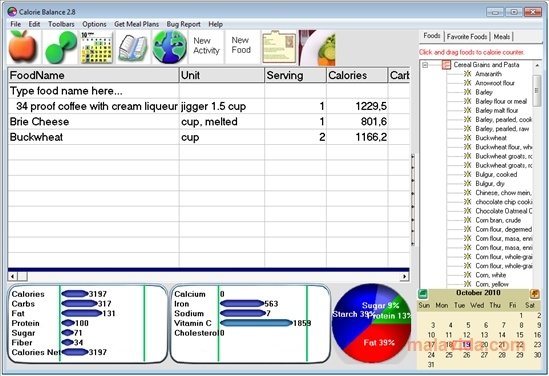
Task: Click the plate of food icon
Action: click(317, 48)
